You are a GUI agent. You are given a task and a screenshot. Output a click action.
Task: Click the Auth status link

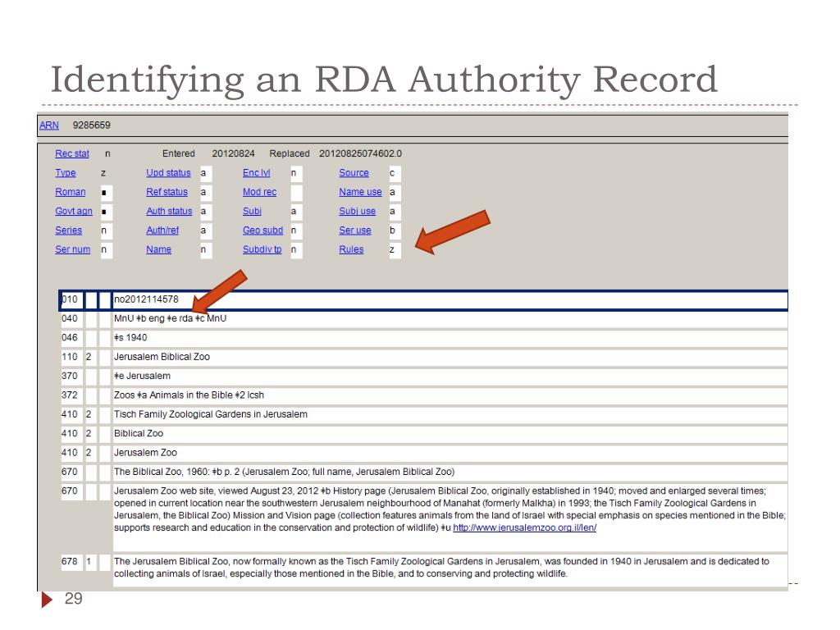tap(169, 211)
